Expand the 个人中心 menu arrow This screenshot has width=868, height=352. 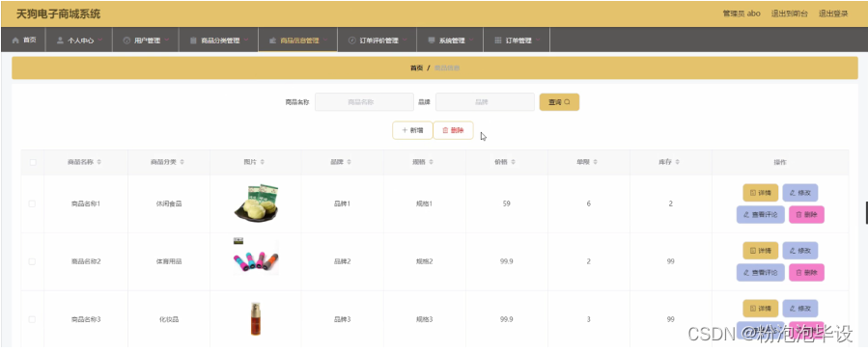coord(101,40)
